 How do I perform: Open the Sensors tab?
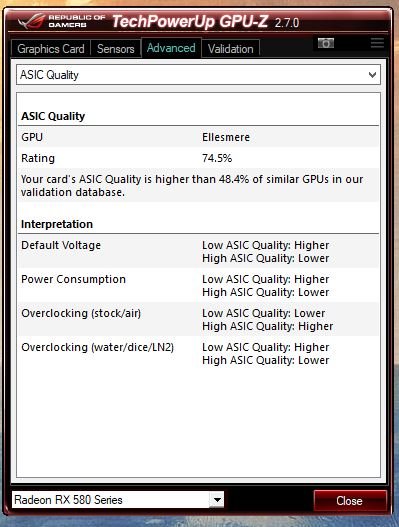point(116,49)
